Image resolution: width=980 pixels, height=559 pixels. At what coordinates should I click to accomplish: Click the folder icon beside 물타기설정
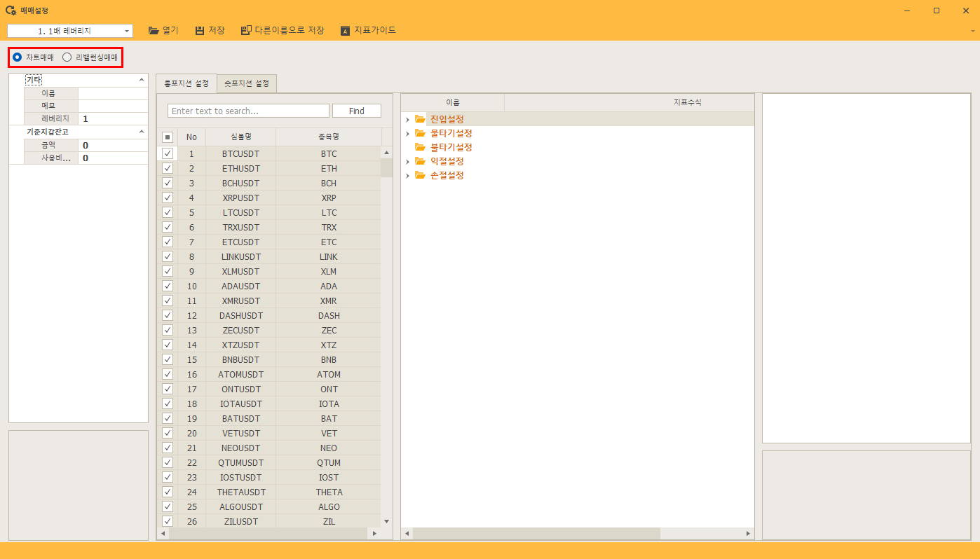[x=420, y=133]
